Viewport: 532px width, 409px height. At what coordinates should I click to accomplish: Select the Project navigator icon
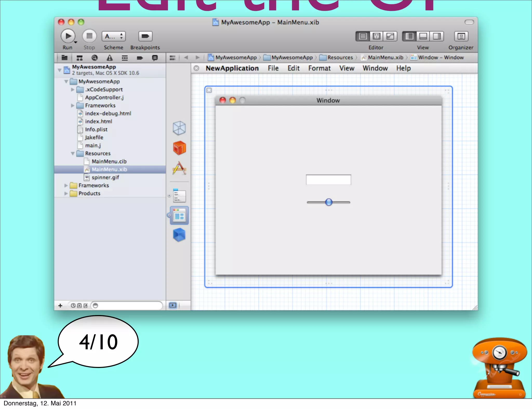coord(64,58)
